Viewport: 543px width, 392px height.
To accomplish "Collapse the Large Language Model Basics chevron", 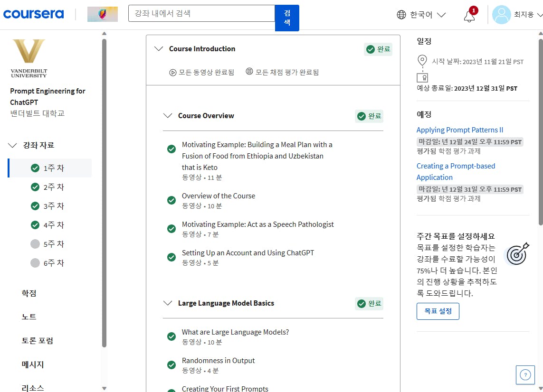I will tap(168, 303).
